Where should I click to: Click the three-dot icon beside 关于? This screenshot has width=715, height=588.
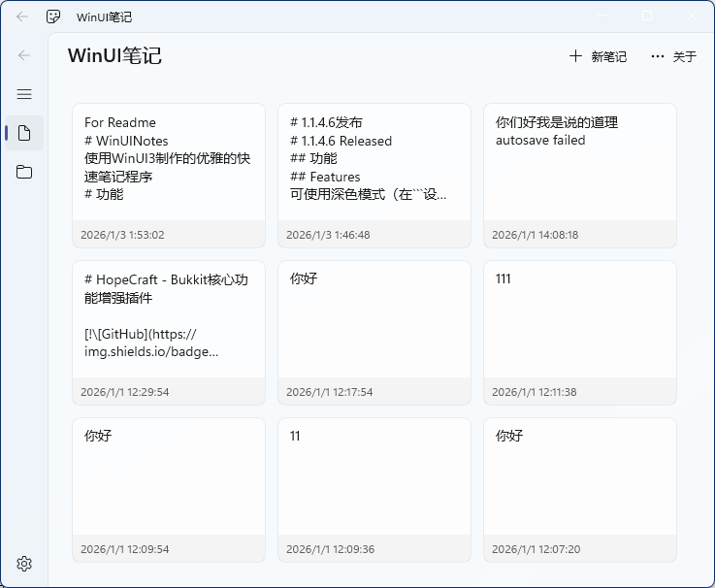pos(658,56)
